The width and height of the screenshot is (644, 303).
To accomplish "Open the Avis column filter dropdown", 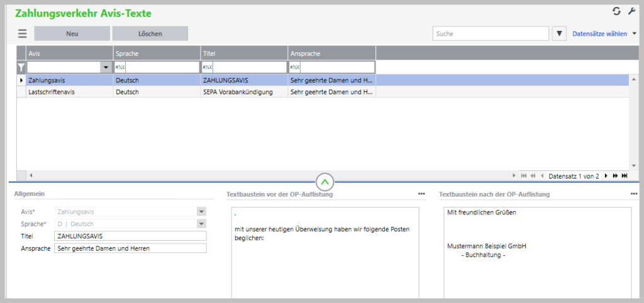I will tap(105, 67).
